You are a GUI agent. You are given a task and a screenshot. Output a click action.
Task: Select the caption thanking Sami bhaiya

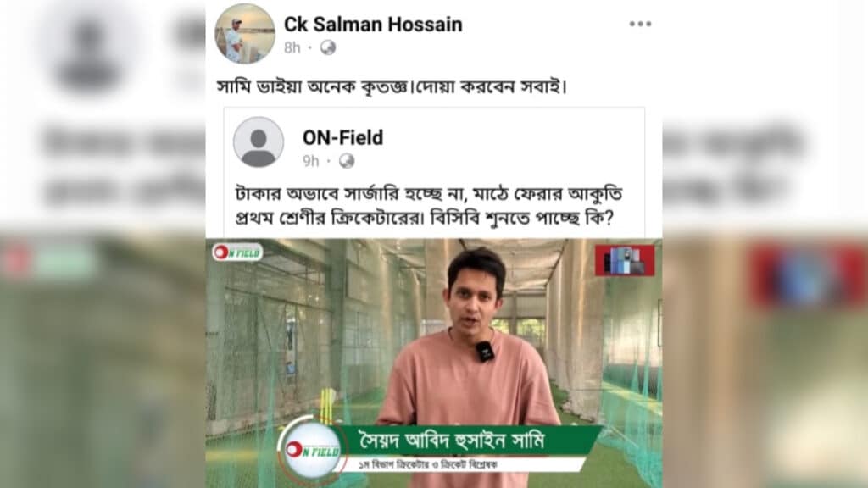coord(392,87)
